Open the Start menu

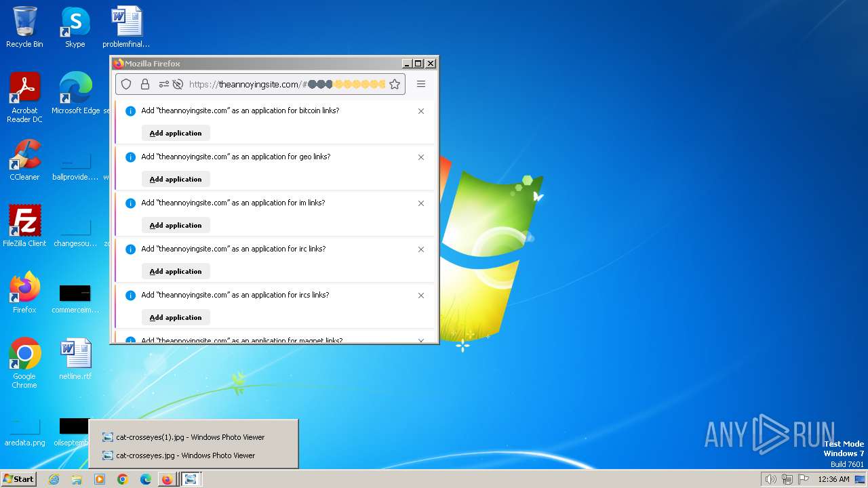(x=18, y=479)
